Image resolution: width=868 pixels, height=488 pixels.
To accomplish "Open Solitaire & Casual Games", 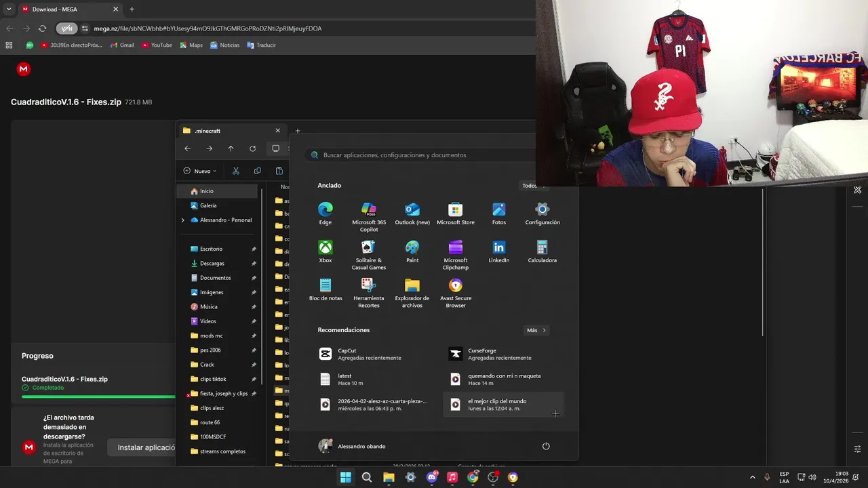I will (x=369, y=255).
